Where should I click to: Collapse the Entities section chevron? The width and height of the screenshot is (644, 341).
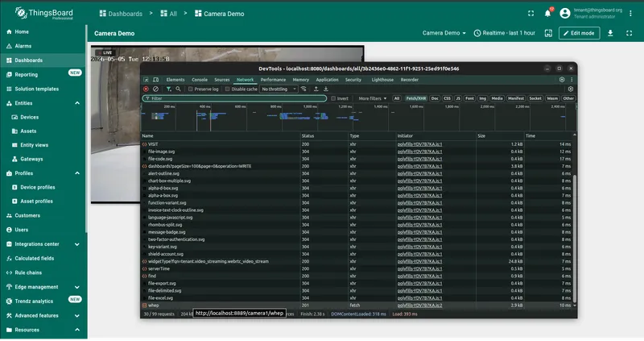tap(77, 103)
